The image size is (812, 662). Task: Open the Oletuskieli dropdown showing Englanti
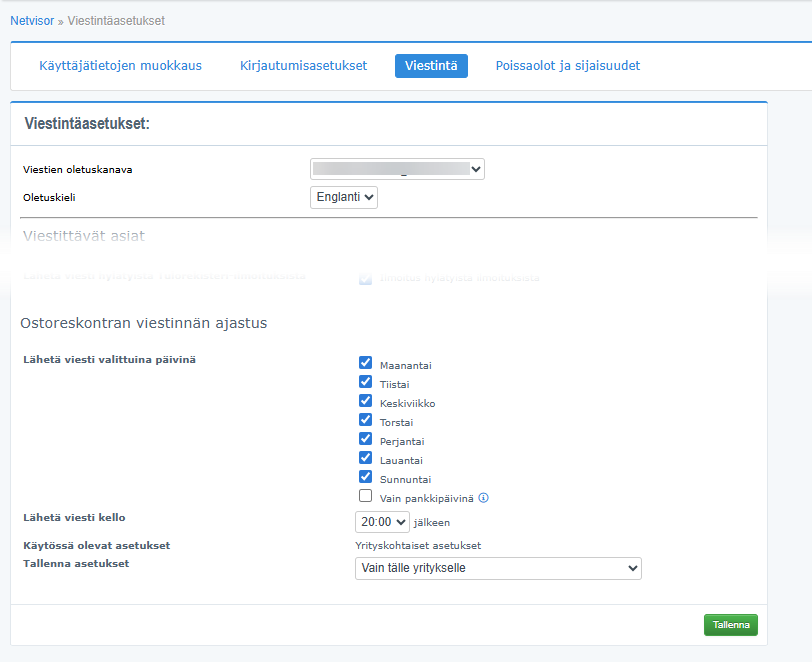(344, 197)
